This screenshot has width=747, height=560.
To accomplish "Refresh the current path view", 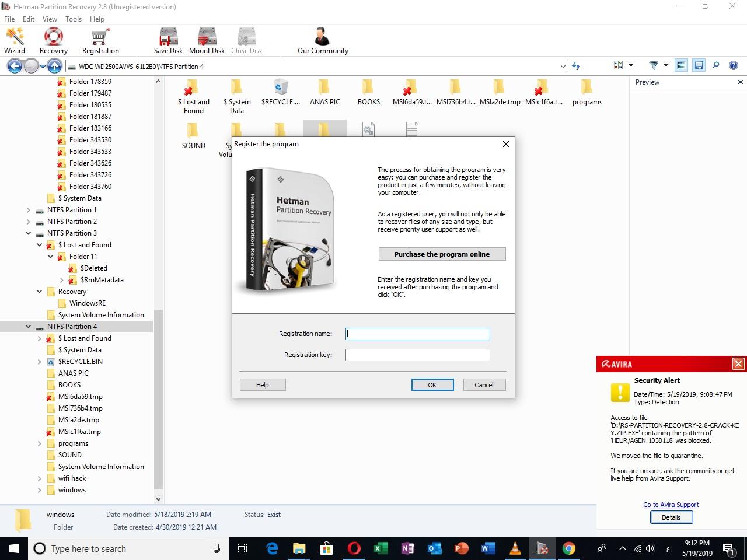I will pyautogui.click(x=576, y=66).
